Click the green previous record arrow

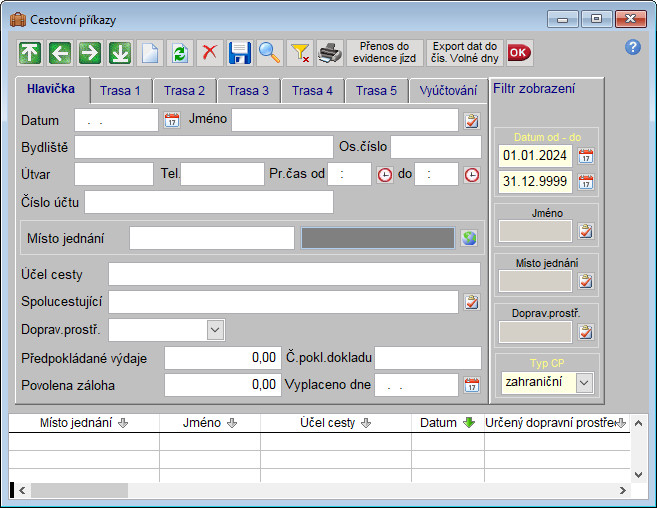tap(60, 52)
